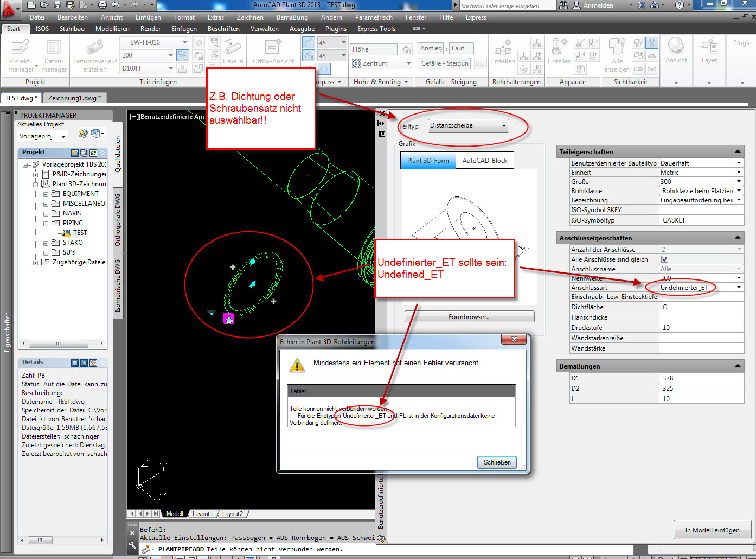Click the Formbrowser... button
This screenshot has width=756, height=559.
pos(470,317)
